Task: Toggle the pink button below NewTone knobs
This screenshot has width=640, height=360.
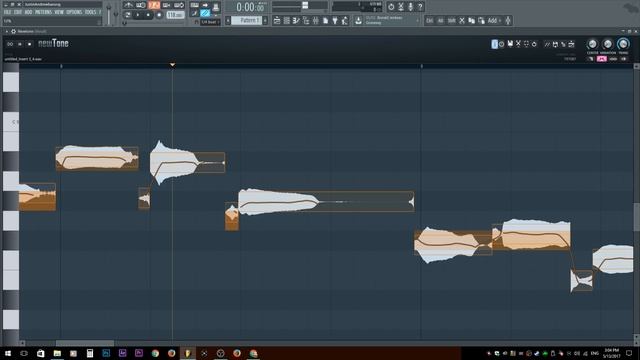Action: coord(602,59)
